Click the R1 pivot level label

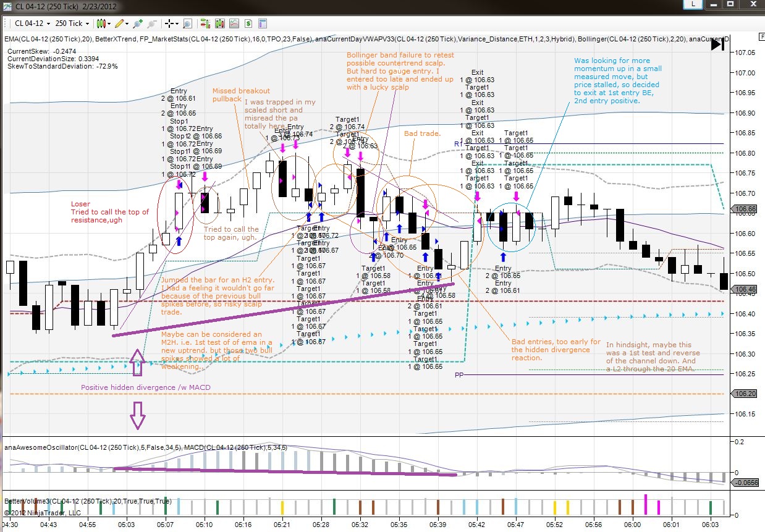[459, 143]
